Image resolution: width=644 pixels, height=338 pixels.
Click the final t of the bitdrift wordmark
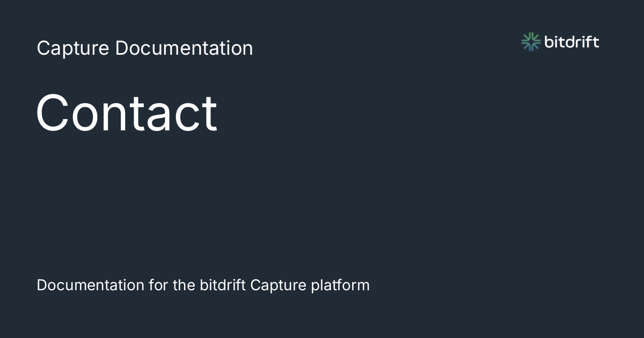point(596,42)
